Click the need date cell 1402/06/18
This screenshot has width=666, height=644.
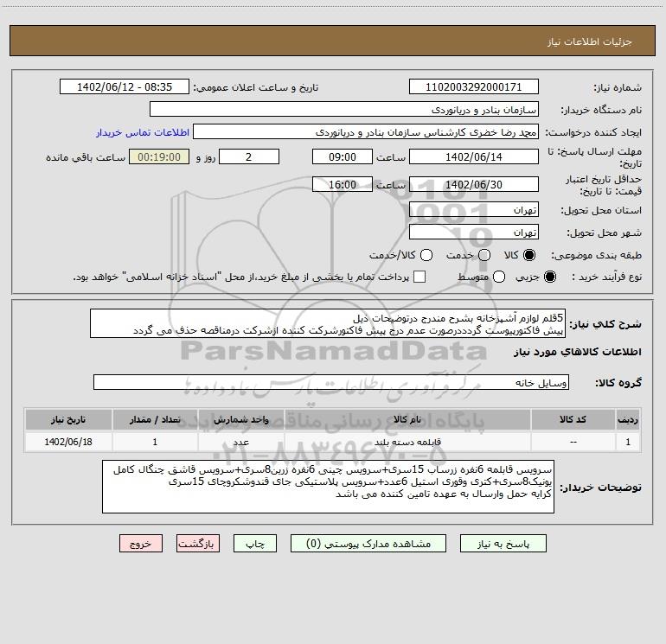coord(68,442)
